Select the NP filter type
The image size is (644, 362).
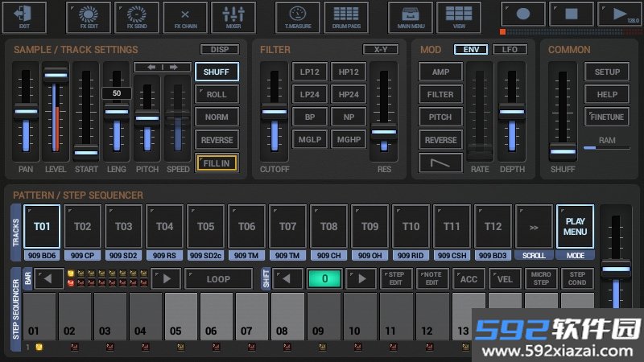[x=349, y=117]
